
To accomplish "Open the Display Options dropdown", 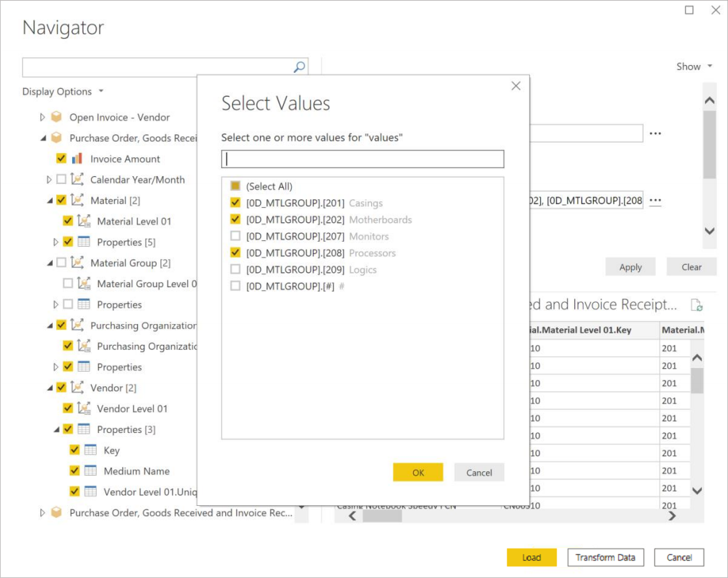I will click(x=63, y=92).
